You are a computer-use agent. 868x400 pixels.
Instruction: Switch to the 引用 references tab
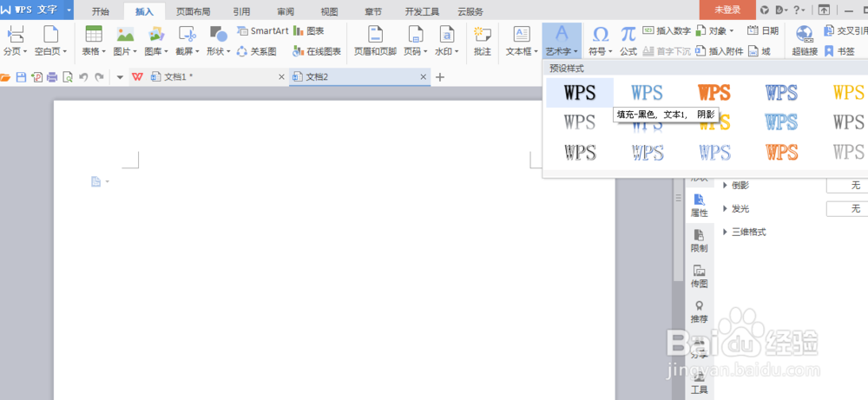(241, 11)
